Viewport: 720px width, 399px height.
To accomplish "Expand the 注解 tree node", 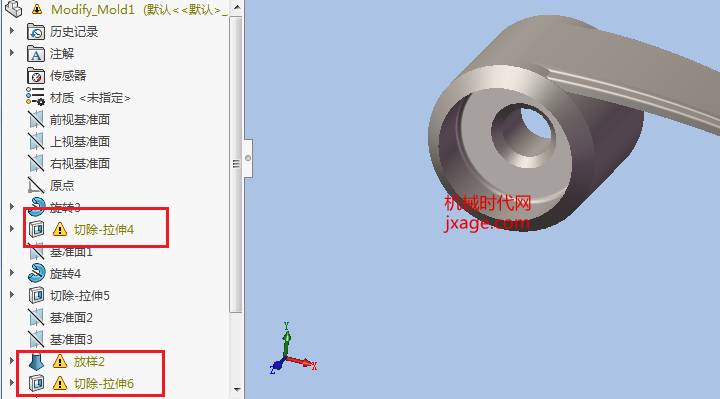I will pyautogui.click(x=12, y=53).
